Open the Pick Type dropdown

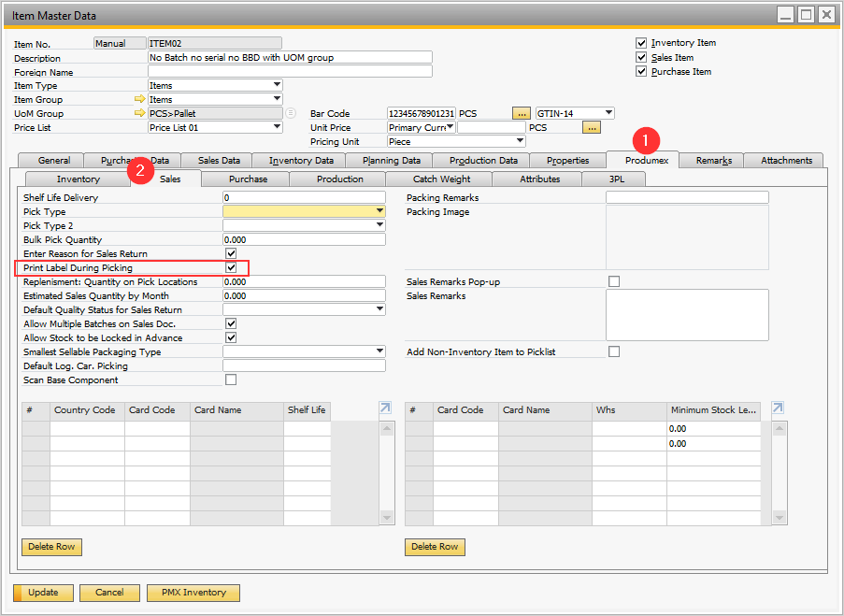point(379,212)
